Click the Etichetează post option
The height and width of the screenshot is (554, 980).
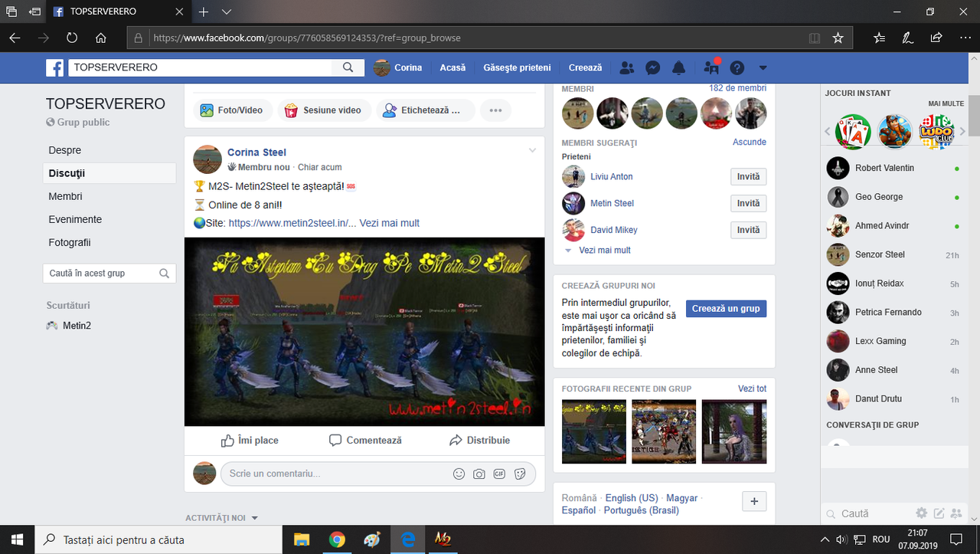(x=423, y=110)
